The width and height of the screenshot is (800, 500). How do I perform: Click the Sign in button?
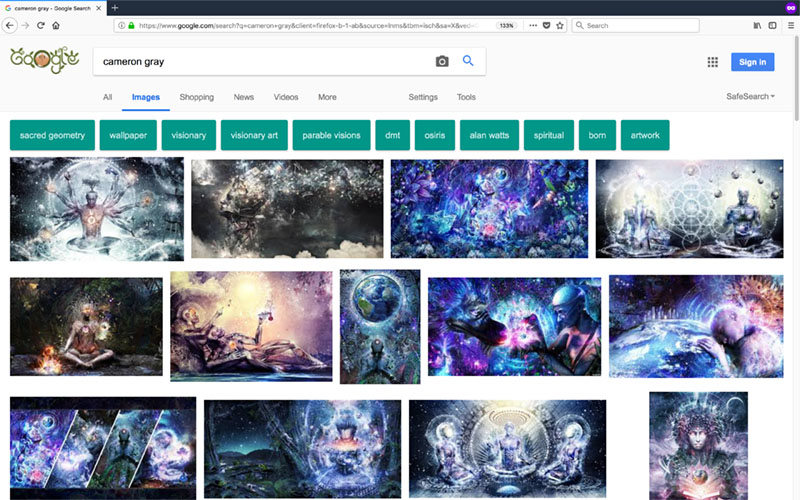(753, 62)
